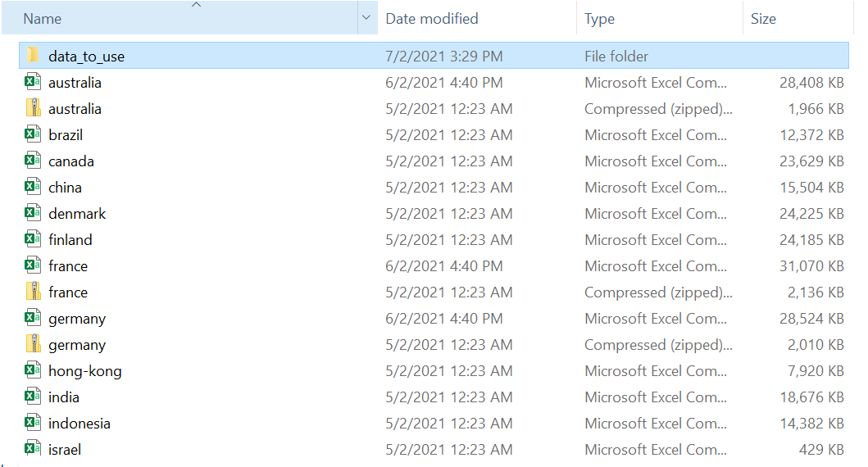Select the indonesia Excel file icon
This screenshot has width=868, height=467.
(x=33, y=423)
